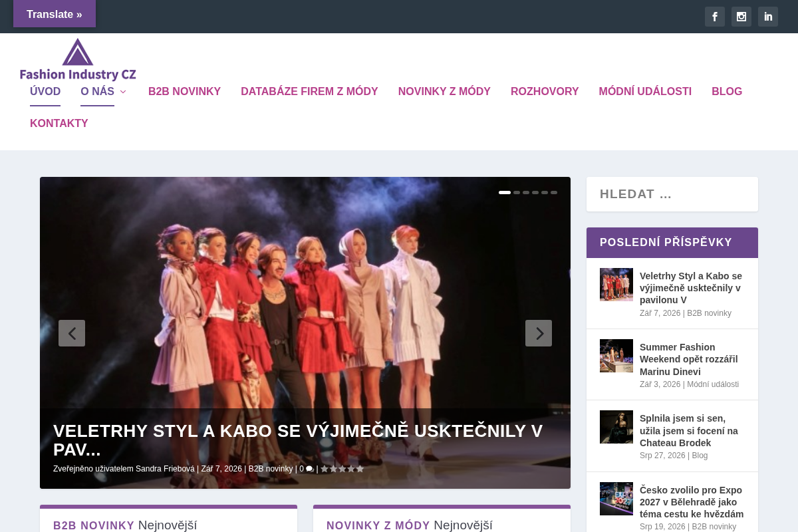This screenshot has height=532, width=798.
Task: Select the first slider pagination dot
Action: [x=505, y=192]
